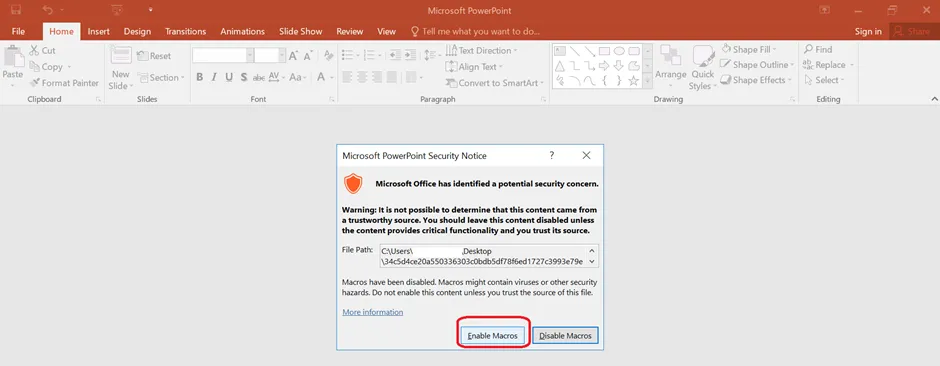
Task: Click the Format Painter brush
Action: [x=34, y=83]
